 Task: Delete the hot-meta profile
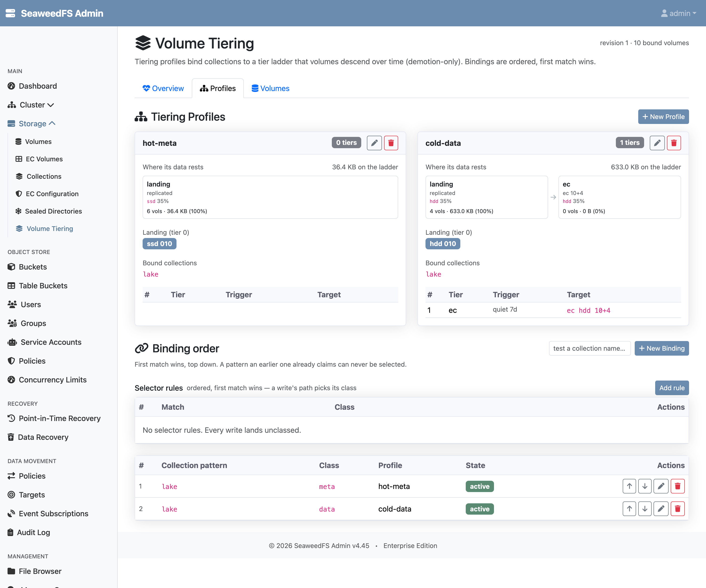pos(391,143)
